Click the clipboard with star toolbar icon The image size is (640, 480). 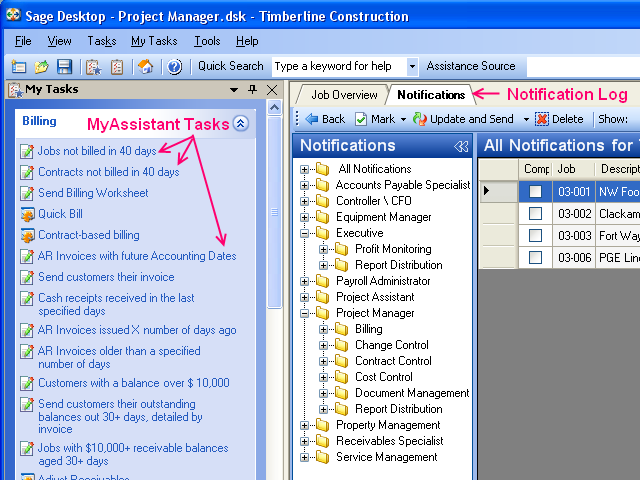(x=93, y=67)
